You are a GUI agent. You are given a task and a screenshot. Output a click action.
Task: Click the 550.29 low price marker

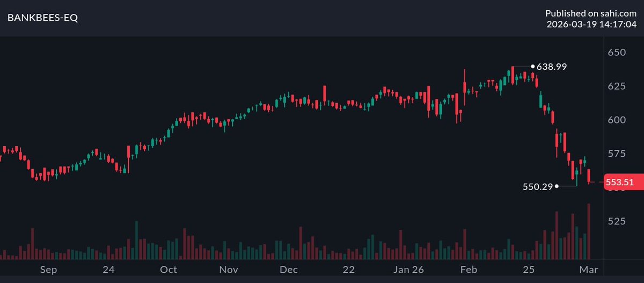click(x=537, y=186)
